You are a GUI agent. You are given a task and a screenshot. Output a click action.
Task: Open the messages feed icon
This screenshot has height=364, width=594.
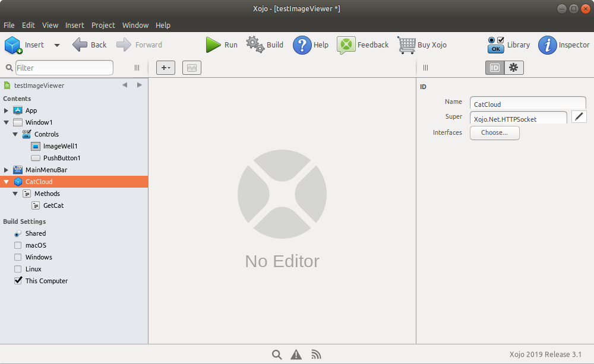(316, 355)
